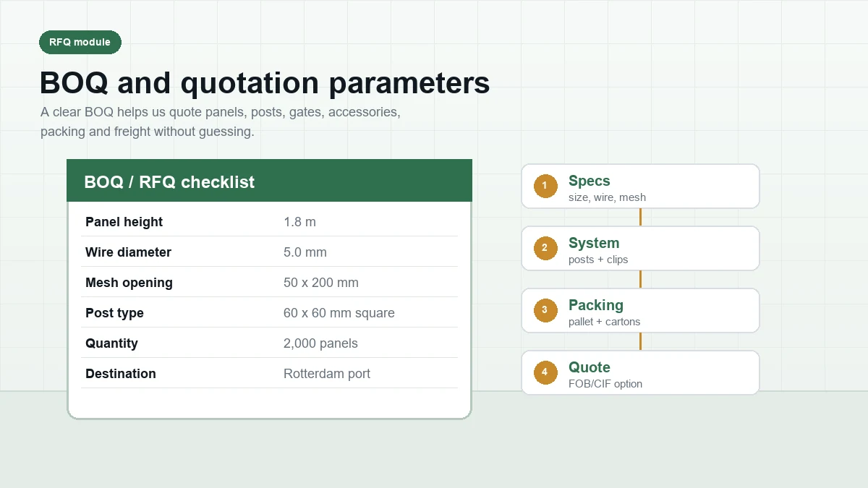Select the '60 x 60 mm square' value

click(x=339, y=313)
